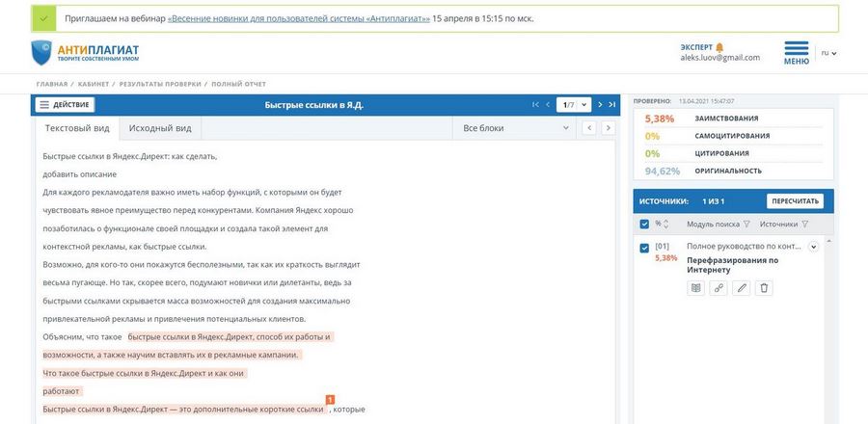Click the Модуль поиска column header

click(713, 225)
